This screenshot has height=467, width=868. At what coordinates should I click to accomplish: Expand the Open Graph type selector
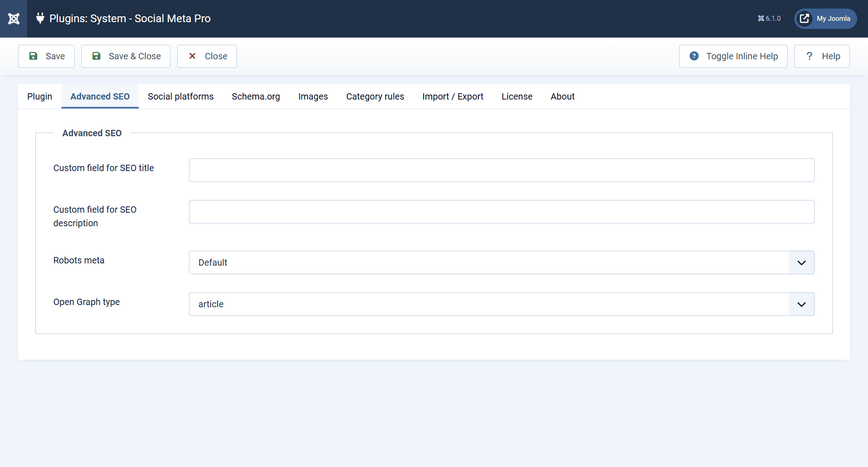tap(801, 304)
